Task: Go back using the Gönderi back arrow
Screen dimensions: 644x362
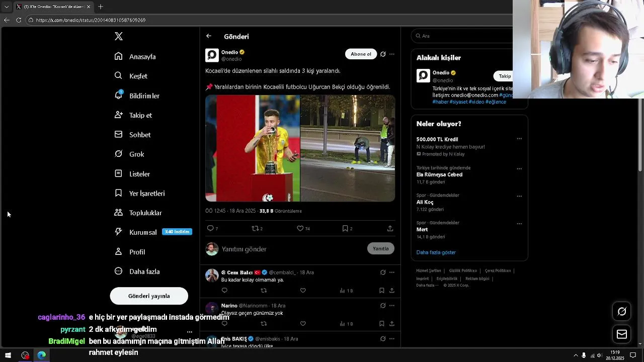Action: (209, 36)
